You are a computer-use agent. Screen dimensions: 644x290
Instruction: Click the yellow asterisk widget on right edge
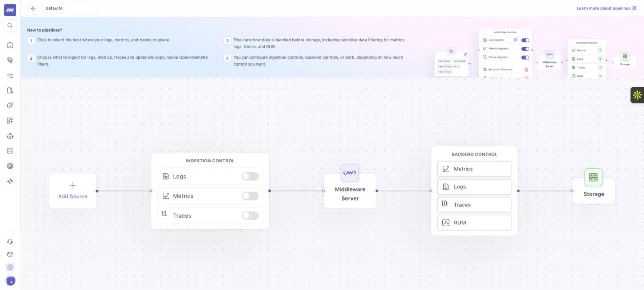point(637,95)
